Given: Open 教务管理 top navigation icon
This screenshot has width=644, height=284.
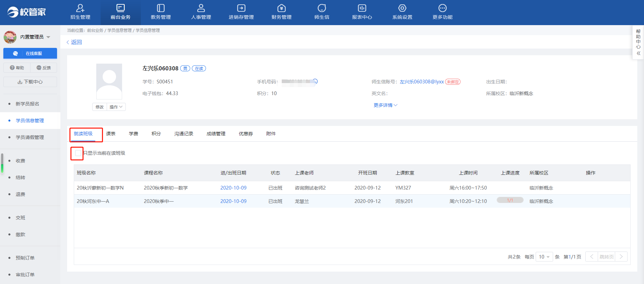Looking at the screenshot, I should [161, 8].
